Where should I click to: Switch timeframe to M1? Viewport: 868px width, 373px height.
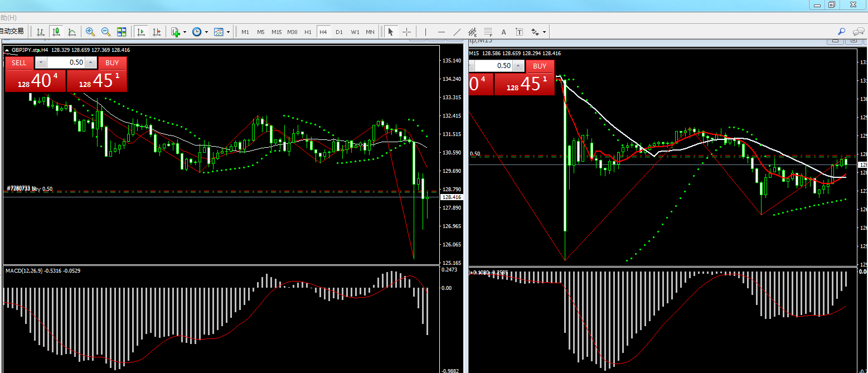pyautogui.click(x=245, y=32)
